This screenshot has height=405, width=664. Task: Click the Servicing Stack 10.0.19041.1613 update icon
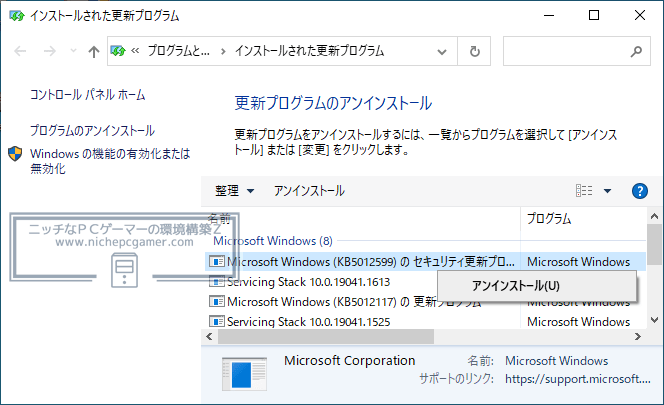(217, 282)
